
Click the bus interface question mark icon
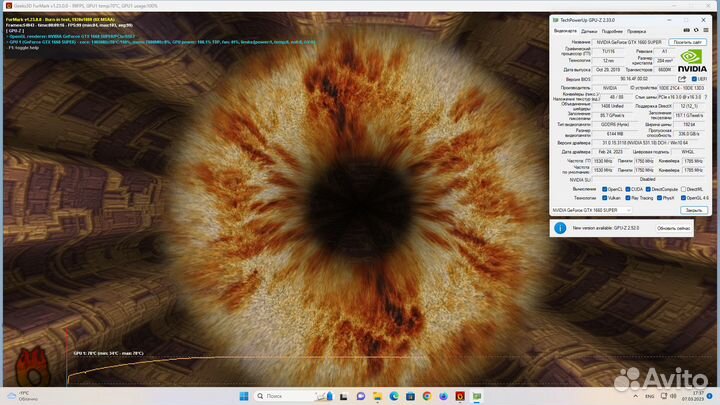705,96
